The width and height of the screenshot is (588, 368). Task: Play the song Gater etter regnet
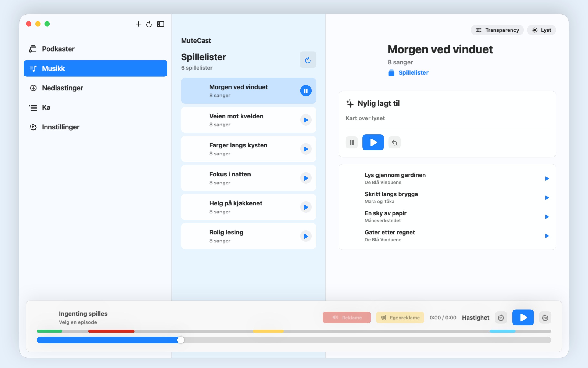coord(547,236)
